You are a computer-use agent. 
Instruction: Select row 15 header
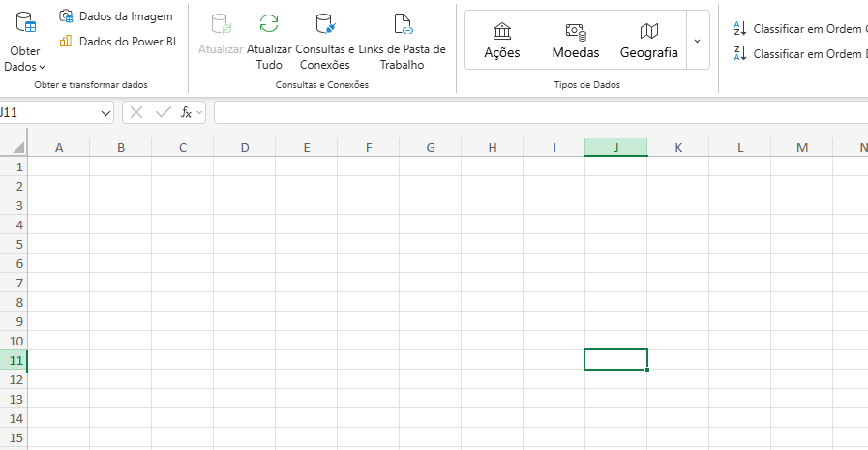point(14,437)
